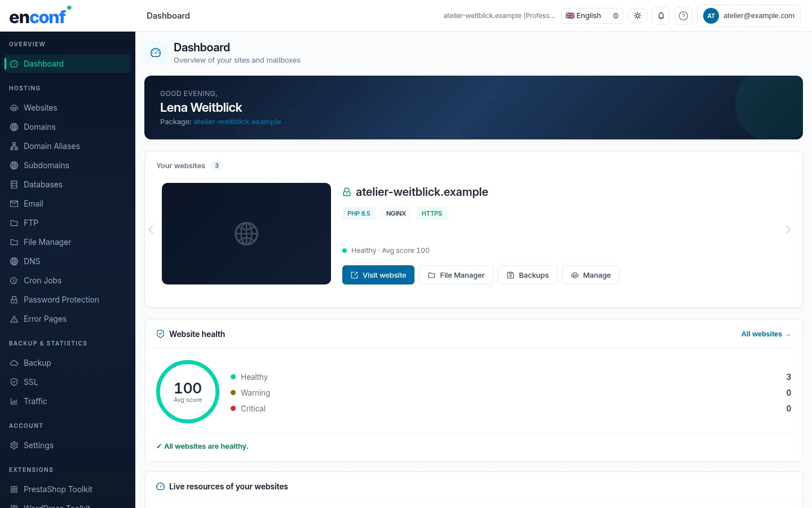
Task: Click the PrestaShop Toolkit grid icon
Action: (14, 489)
